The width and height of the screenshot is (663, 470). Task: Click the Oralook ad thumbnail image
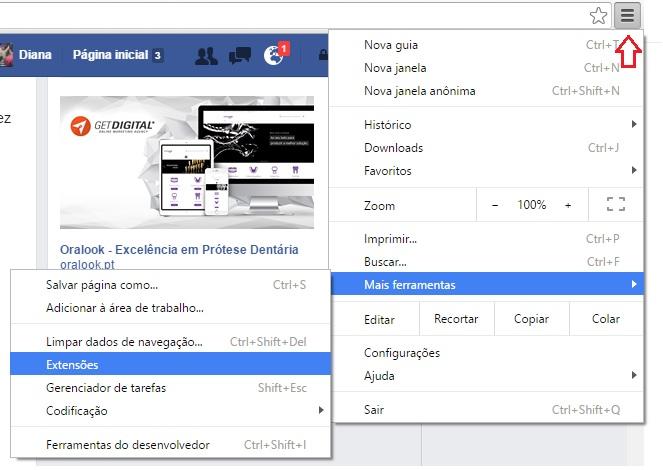pyautogui.click(x=187, y=162)
